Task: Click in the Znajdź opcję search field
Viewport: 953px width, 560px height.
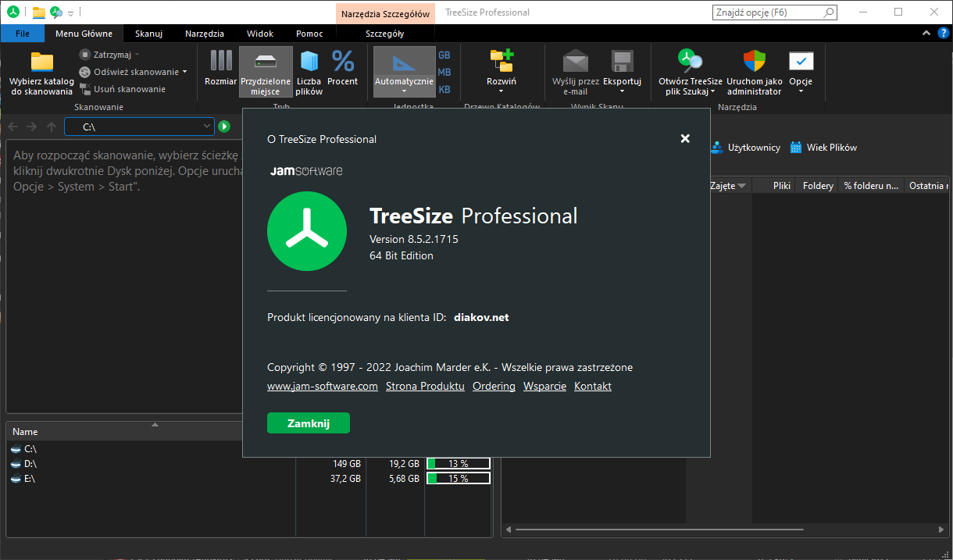Action: pos(774,12)
